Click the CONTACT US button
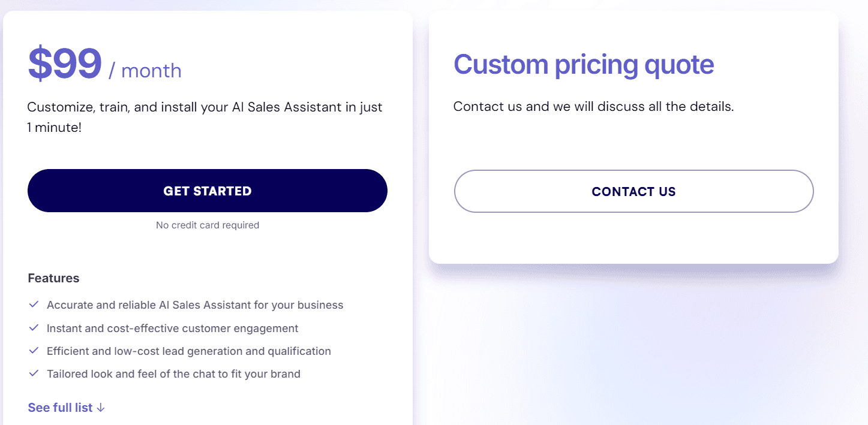Screen dimensions: 868x425 633,191
